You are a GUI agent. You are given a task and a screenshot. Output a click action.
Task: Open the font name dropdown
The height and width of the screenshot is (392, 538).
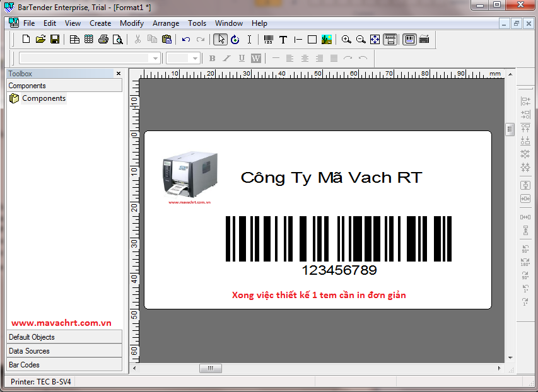coord(155,59)
